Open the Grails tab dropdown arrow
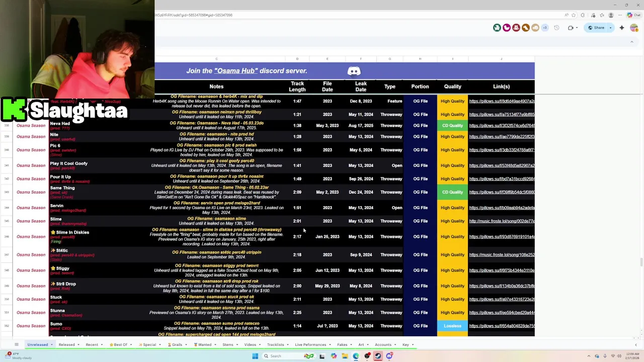 pyautogui.click(x=186, y=345)
